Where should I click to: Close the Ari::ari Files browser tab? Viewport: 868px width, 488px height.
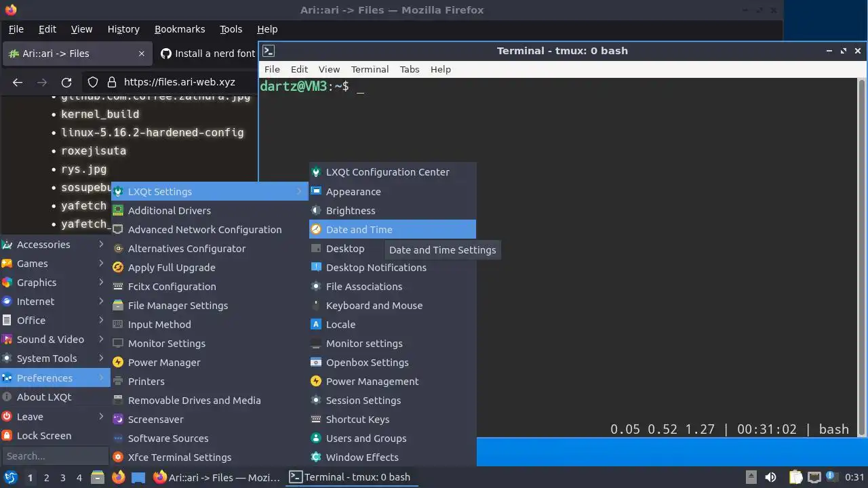coord(142,54)
